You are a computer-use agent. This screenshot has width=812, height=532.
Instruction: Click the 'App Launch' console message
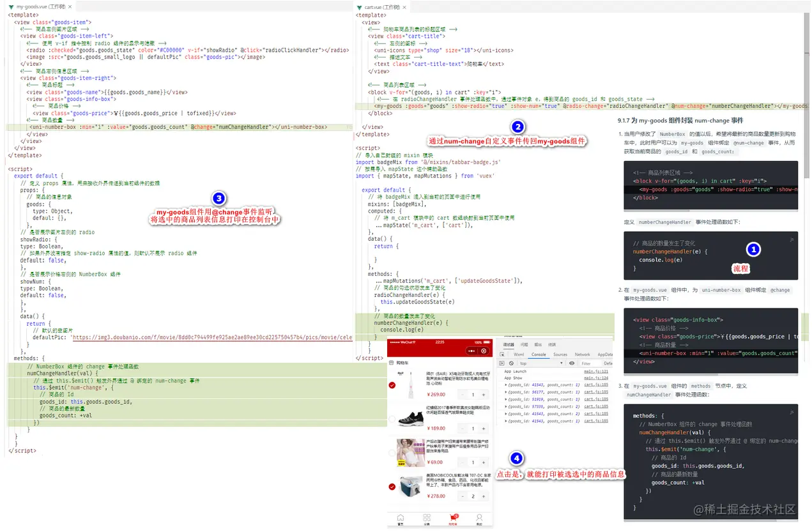coord(516,371)
